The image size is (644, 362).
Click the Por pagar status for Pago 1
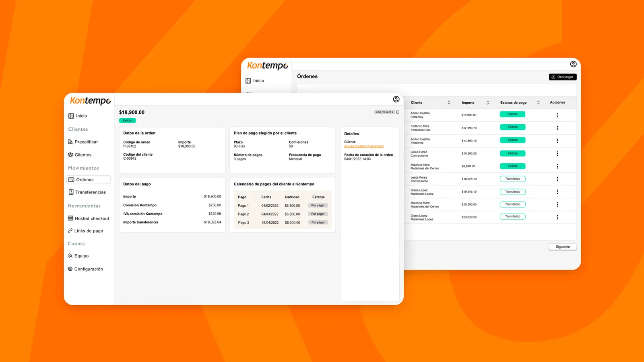coord(318,206)
